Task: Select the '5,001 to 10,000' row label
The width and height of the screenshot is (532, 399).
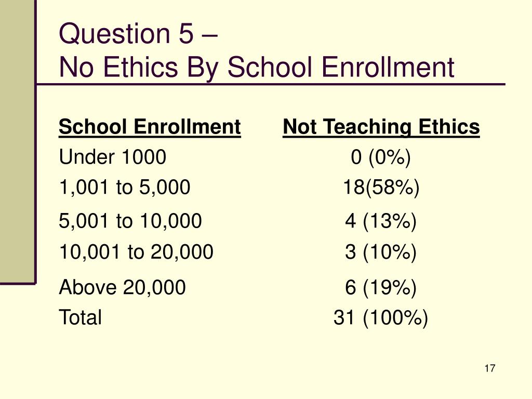Action: [130, 221]
